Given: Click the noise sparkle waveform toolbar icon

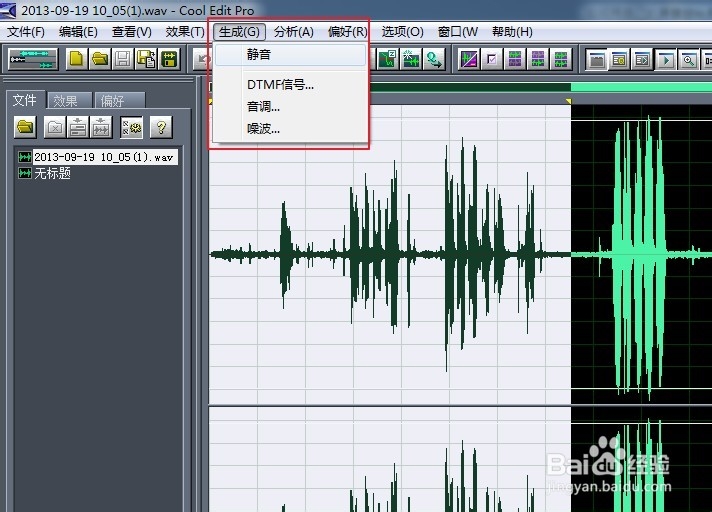Looking at the screenshot, I should [x=410, y=59].
